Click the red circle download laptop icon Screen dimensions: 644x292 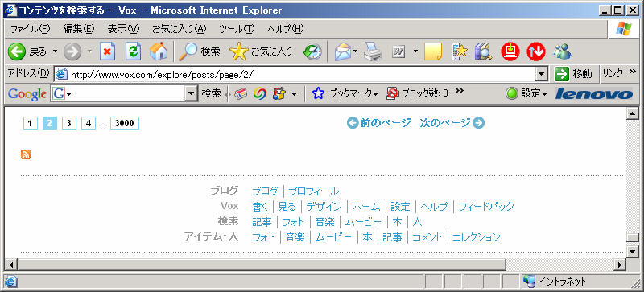coord(510,51)
